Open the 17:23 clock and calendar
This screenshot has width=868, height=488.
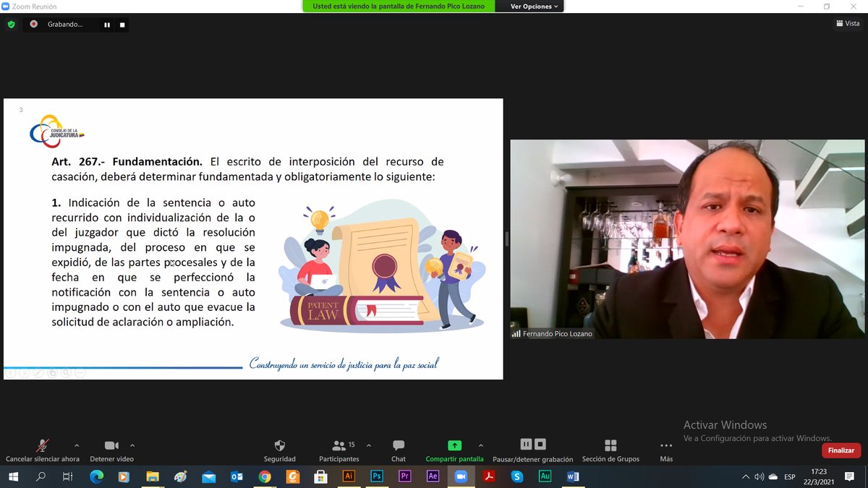[819, 476]
